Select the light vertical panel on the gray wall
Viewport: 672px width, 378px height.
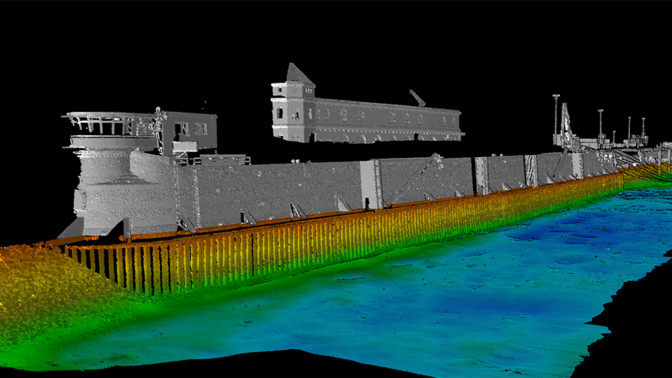point(370,184)
